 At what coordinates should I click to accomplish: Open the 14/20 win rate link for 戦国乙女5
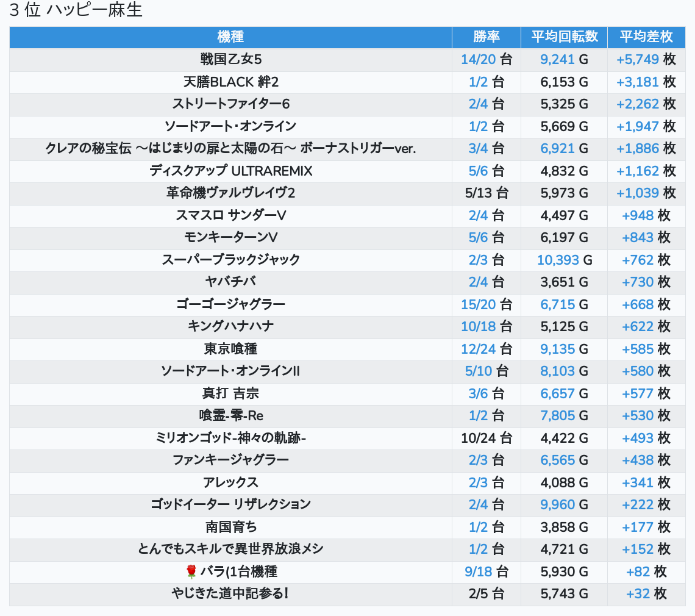click(x=478, y=59)
